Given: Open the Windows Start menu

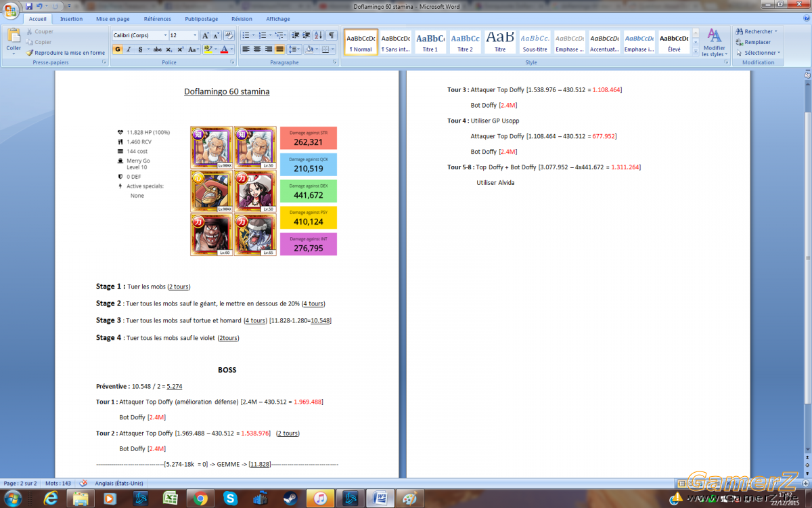Looking at the screenshot, I should (13, 499).
